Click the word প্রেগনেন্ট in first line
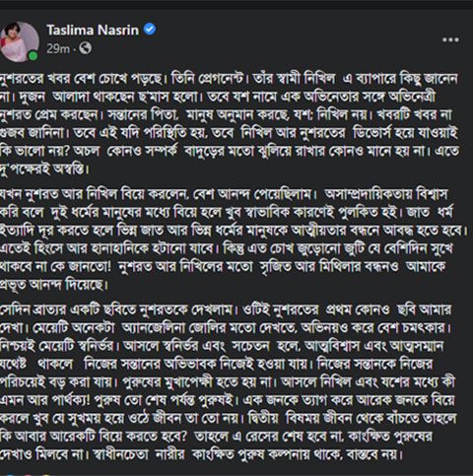The width and height of the screenshot is (473, 476). (222, 79)
